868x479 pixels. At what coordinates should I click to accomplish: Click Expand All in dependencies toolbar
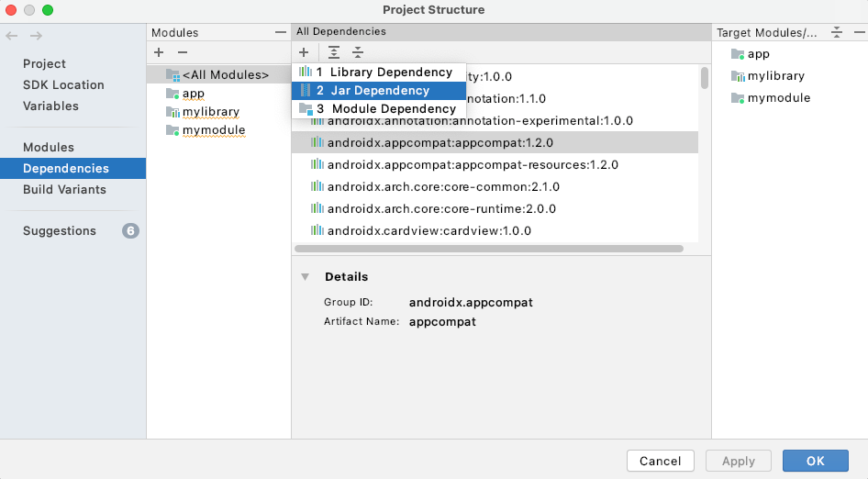(x=334, y=52)
